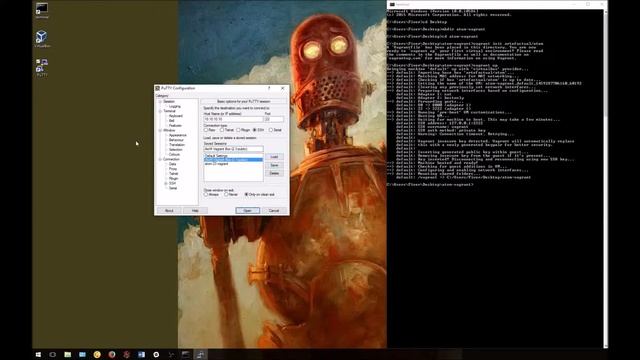The image size is (640, 360).
Task: Open the Firefox icon on taskbar
Action: [112, 355]
